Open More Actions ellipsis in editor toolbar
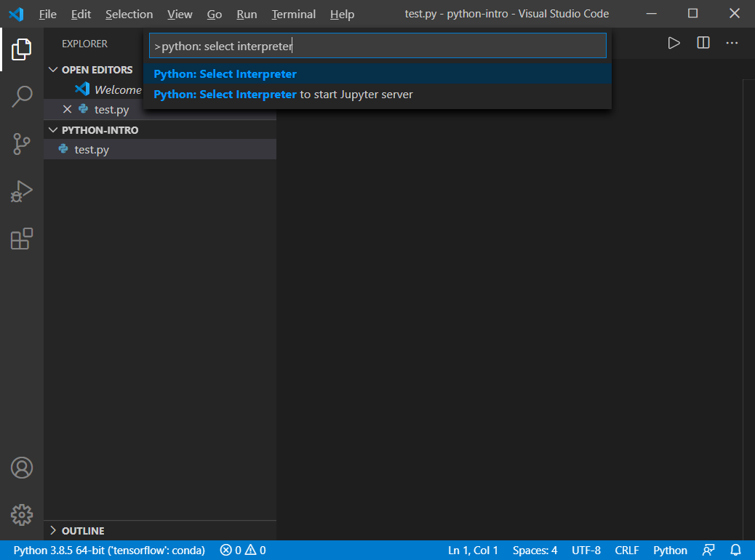The height and width of the screenshot is (560, 755). tap(732, 43)
